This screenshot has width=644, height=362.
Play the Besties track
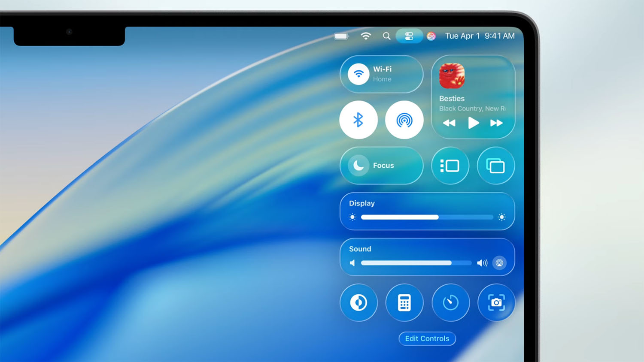coord(473,123)
